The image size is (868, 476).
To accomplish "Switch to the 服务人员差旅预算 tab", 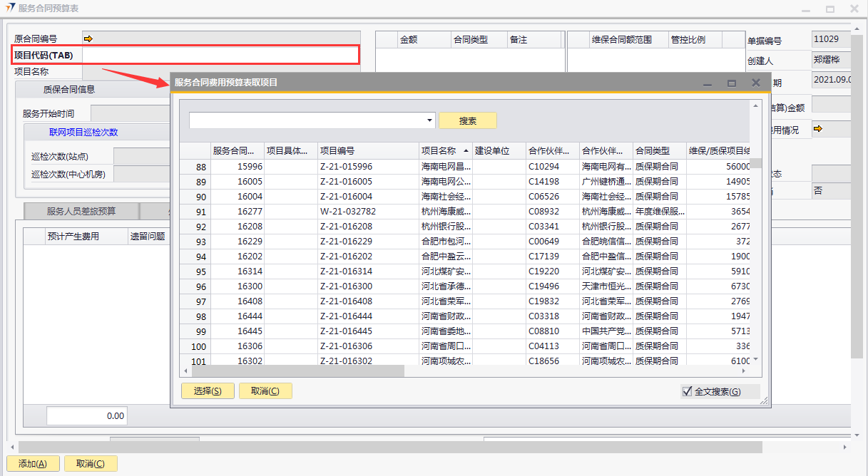I will tap(81, 211).
